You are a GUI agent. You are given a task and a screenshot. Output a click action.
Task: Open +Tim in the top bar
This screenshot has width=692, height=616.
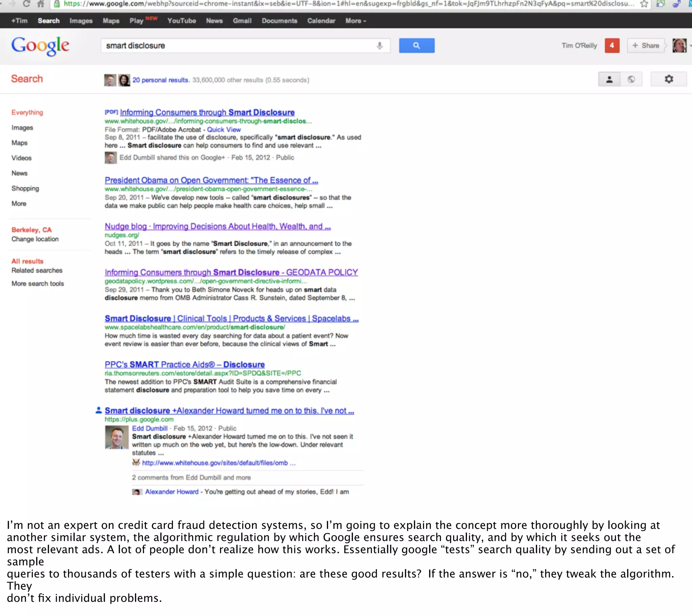[19, 21]
